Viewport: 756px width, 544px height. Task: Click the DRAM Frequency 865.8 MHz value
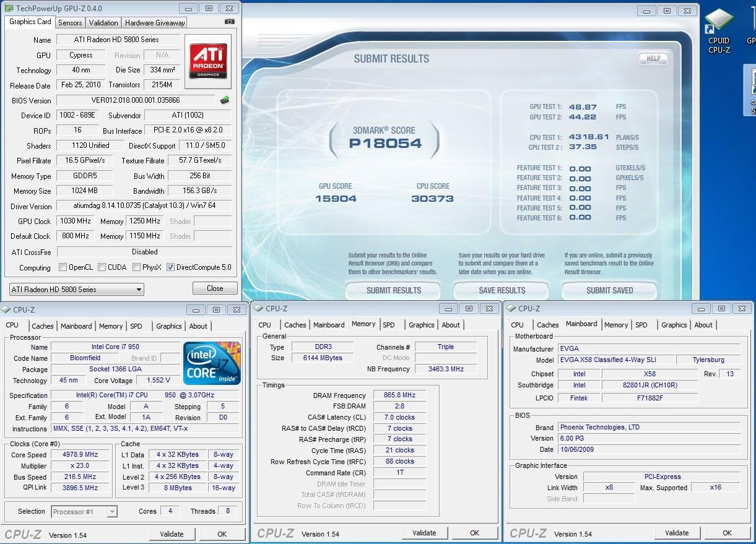pyautogui.click(x=399, y=395)
